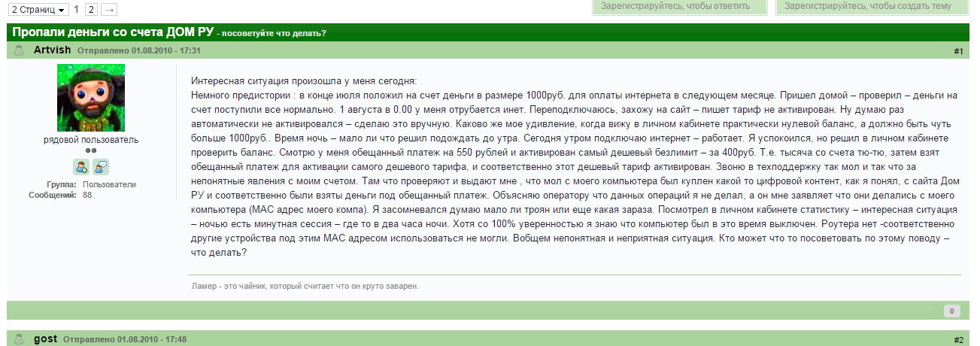The height and width of the screenshot is (346, 980).
Task: Select current page 1 in pagination
Action: [77, 9]
